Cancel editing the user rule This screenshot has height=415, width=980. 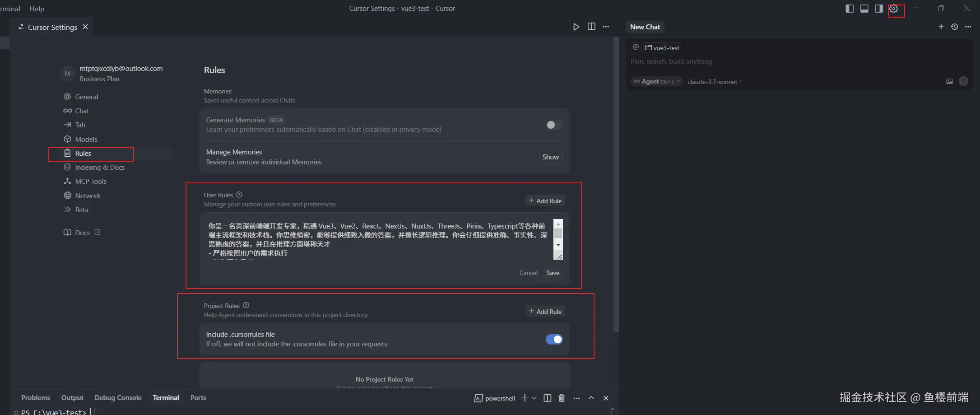click(x=528, y=273)
